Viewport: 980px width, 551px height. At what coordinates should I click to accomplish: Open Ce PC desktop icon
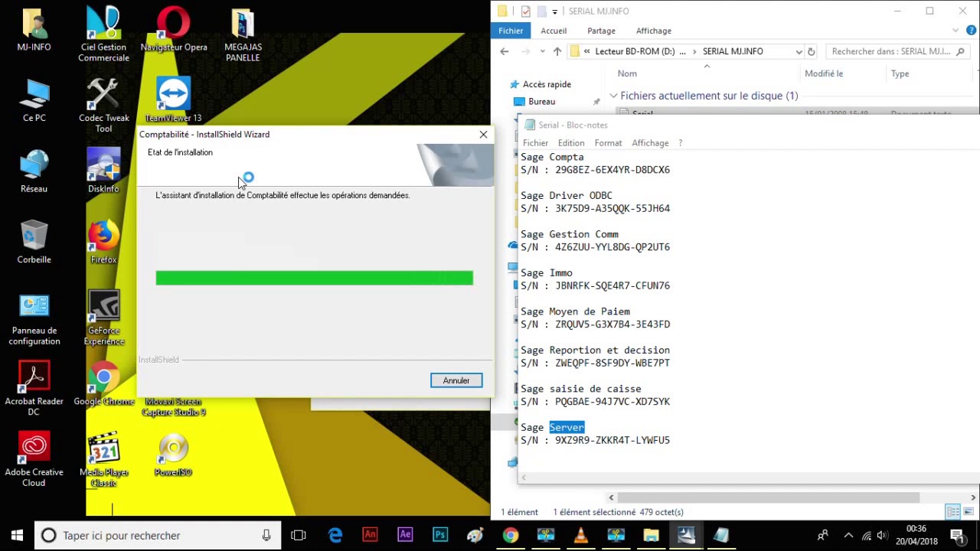[34, 100]
